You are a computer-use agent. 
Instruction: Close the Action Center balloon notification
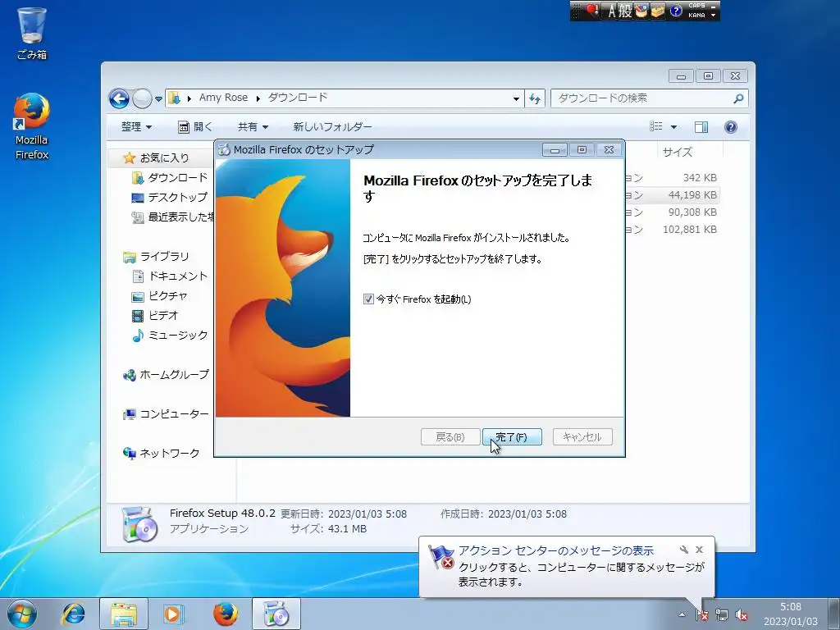[699, 550]
